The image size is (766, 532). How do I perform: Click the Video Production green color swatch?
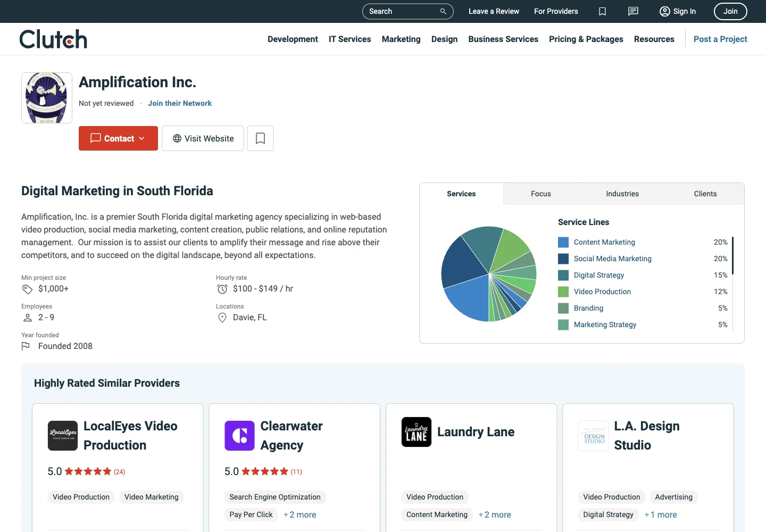coord(563,292)
